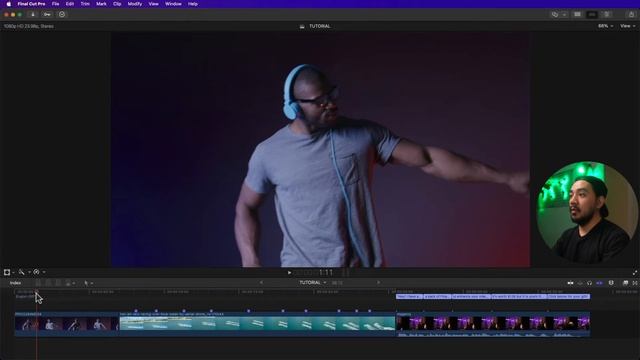Open the Mark menu
The height and width of the screenshot is (360, 640).
(101, 4)
